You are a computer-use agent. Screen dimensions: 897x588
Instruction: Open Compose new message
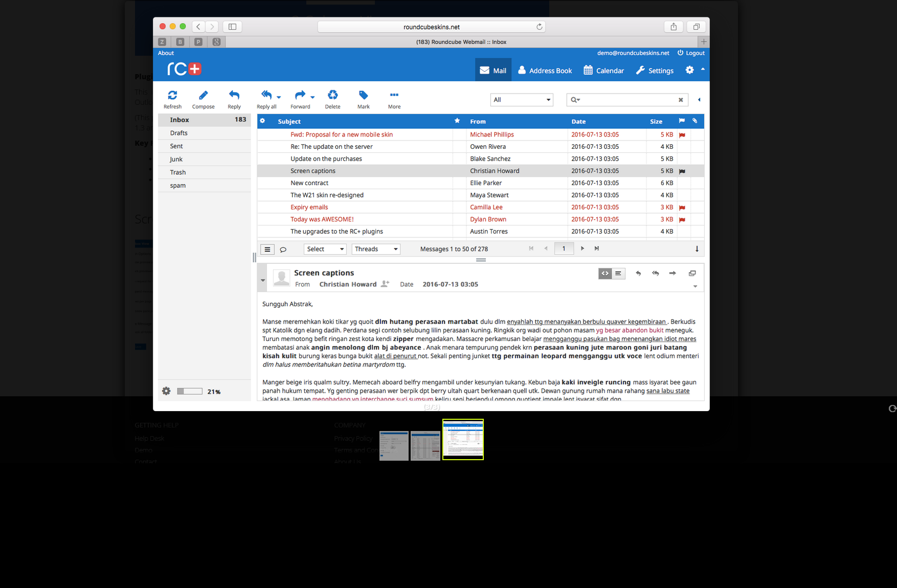pyautogui.click(x=203, y=95)
